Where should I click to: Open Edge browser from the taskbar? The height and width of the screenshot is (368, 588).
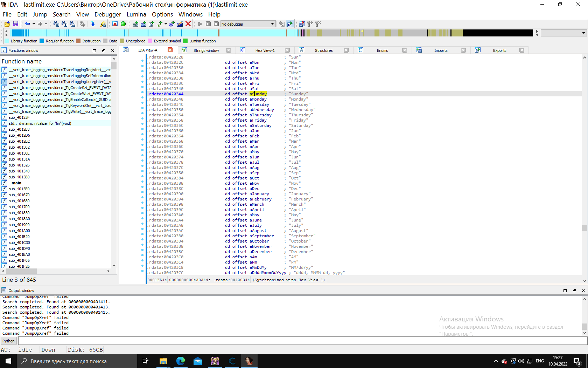pos(181,361)
